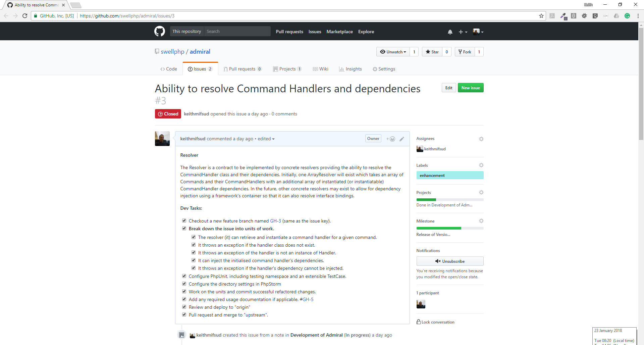Click the GitHub octocat logo
Screen dimensions: 644x345
pyautogui.click(x=160, y=31)
